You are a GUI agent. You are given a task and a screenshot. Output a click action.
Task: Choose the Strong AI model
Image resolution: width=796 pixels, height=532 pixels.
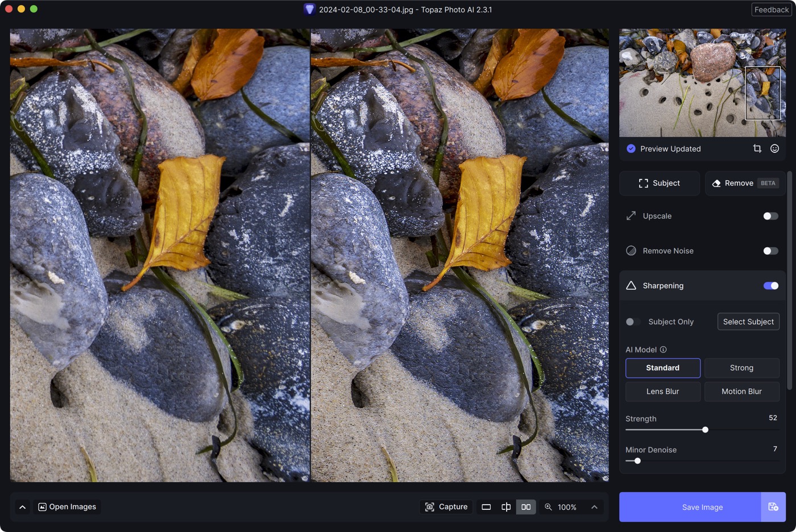pos(742,368)
